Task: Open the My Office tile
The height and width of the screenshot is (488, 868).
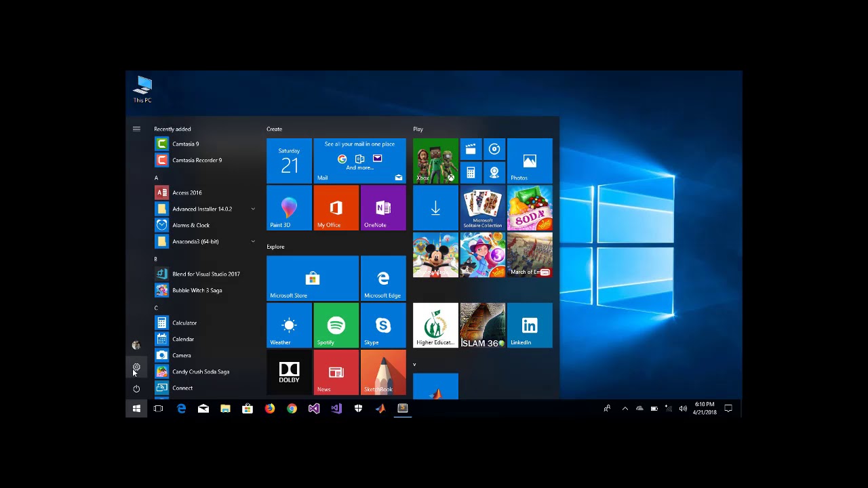Action: (x=336, y=208)
